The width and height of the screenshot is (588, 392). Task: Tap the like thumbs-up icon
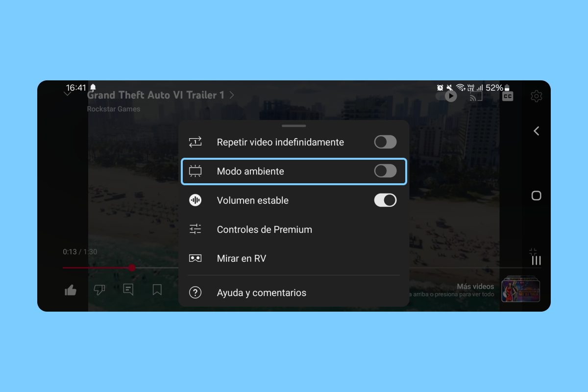pyautogui.click(x=71, y=290)
